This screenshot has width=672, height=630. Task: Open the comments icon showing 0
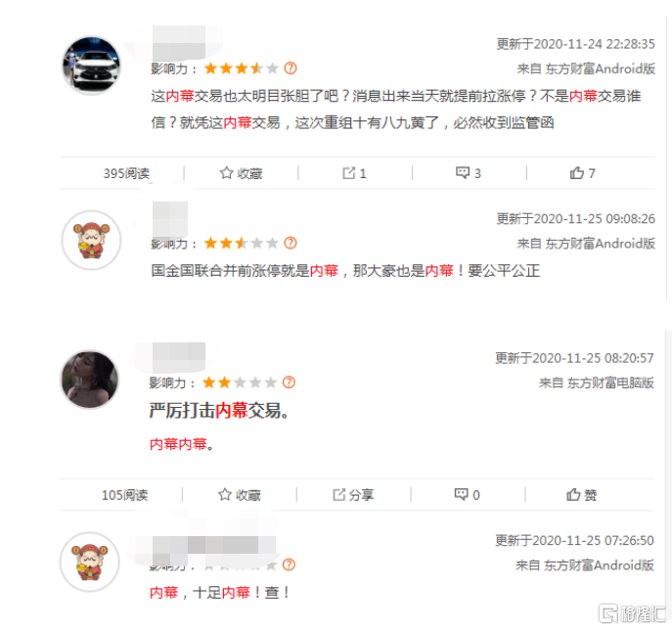(461, 494)
